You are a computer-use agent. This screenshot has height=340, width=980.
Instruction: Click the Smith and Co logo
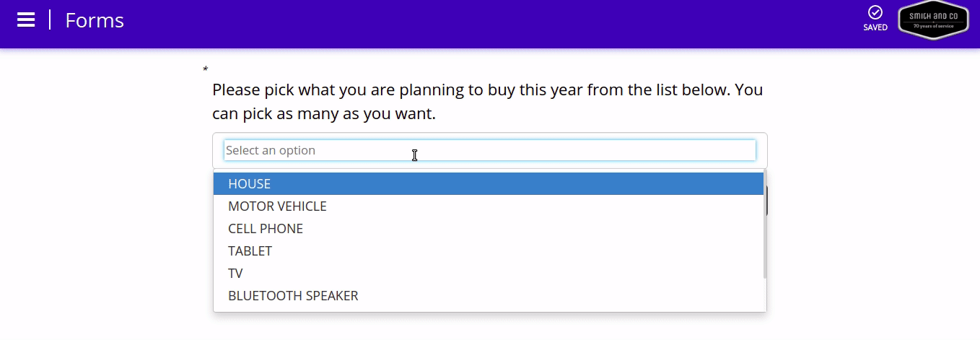click(933, 20)
